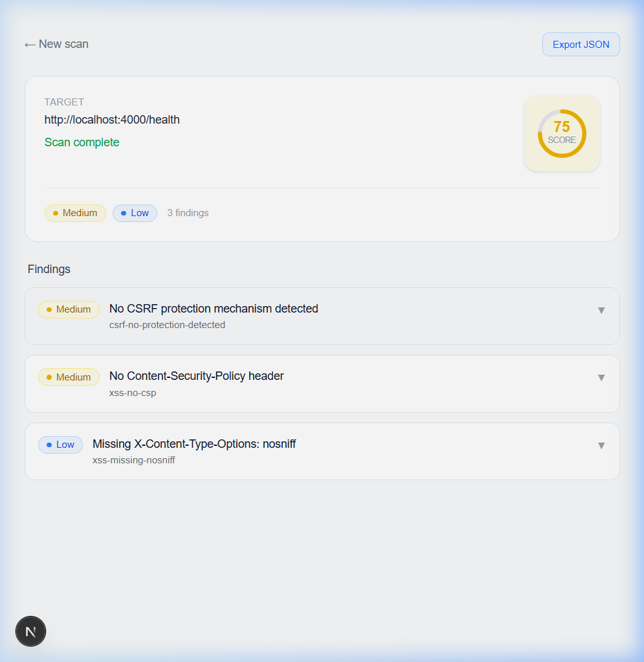
Task: Click the 3 findings count
Action: click(188, 213)
